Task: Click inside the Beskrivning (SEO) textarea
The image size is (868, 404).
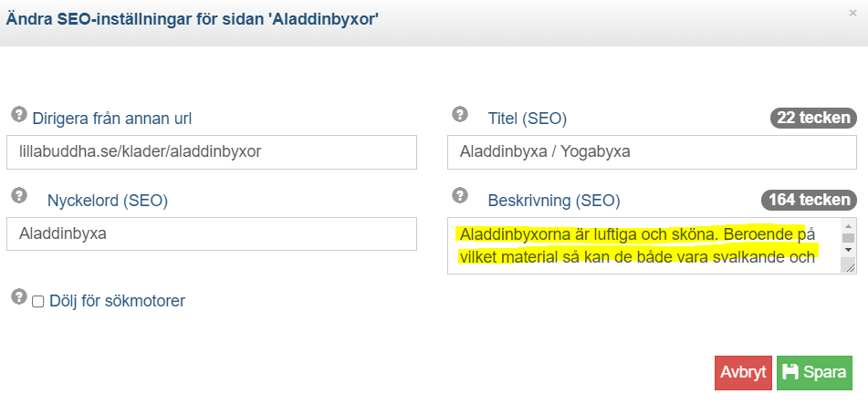Action: (x=644, y=245)
